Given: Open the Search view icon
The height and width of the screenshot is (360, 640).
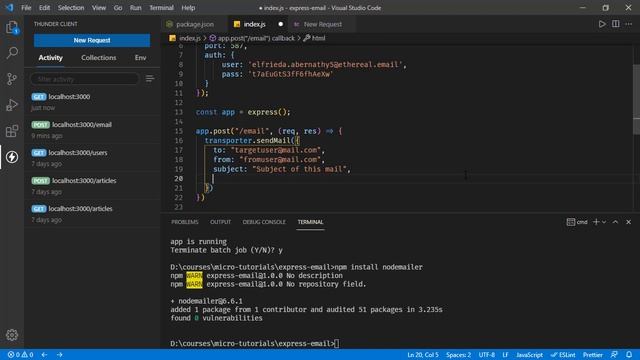Looking at the screenshot, I should [x=12, y=53].
